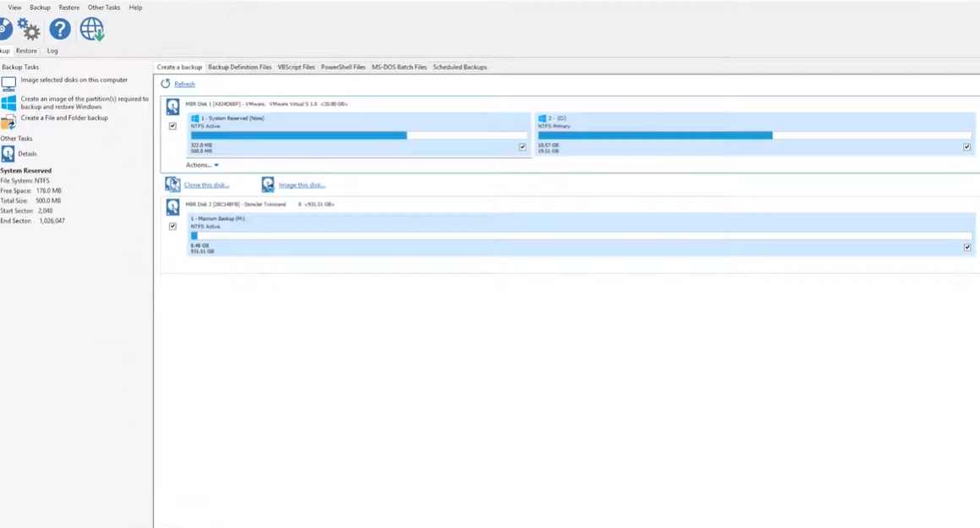The width and height of the screenshot is (980, 528).
Task: Open the Image this disk link
Action: (x=302, y=184)
